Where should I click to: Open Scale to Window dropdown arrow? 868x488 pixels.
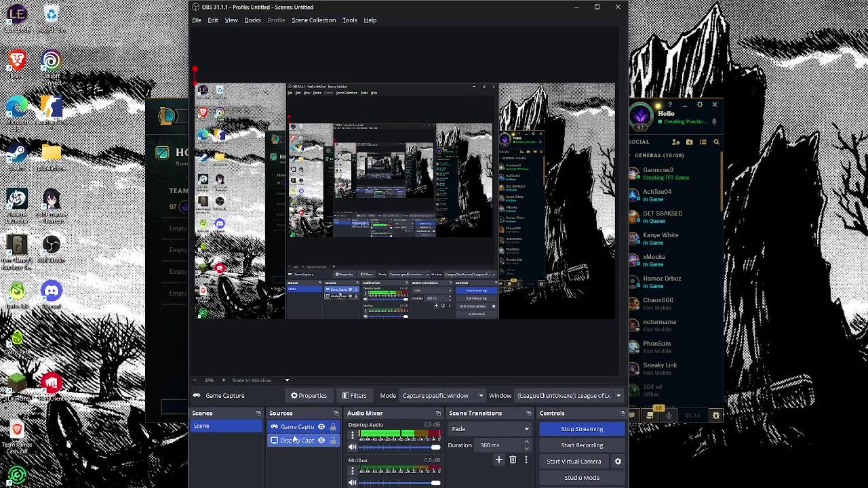[x=287, y=380]
